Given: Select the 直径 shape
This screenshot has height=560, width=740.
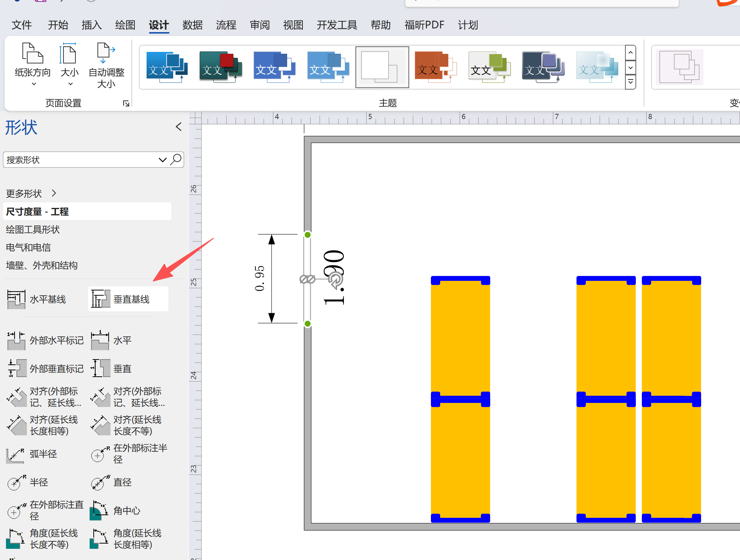Looking at the screenshot, I should coord(111,482).
